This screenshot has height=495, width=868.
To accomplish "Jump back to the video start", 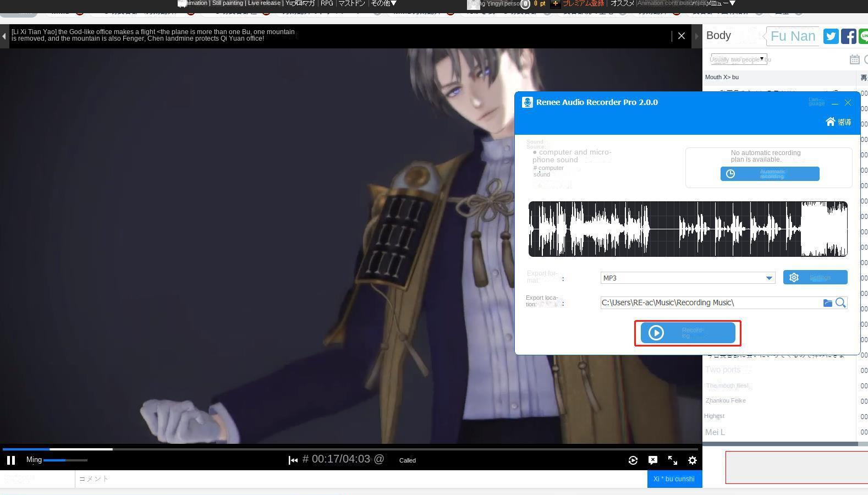I will 293,460.
